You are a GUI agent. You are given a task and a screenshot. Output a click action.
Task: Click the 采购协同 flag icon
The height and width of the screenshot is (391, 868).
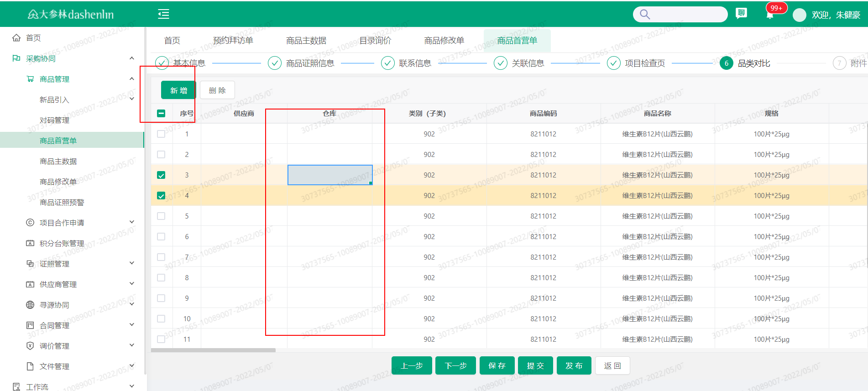click(16, 58)
